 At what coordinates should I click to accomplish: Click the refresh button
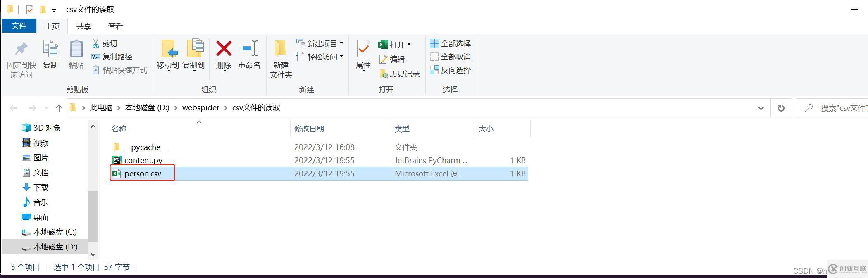pyautogui.click(x=781, y=108)
